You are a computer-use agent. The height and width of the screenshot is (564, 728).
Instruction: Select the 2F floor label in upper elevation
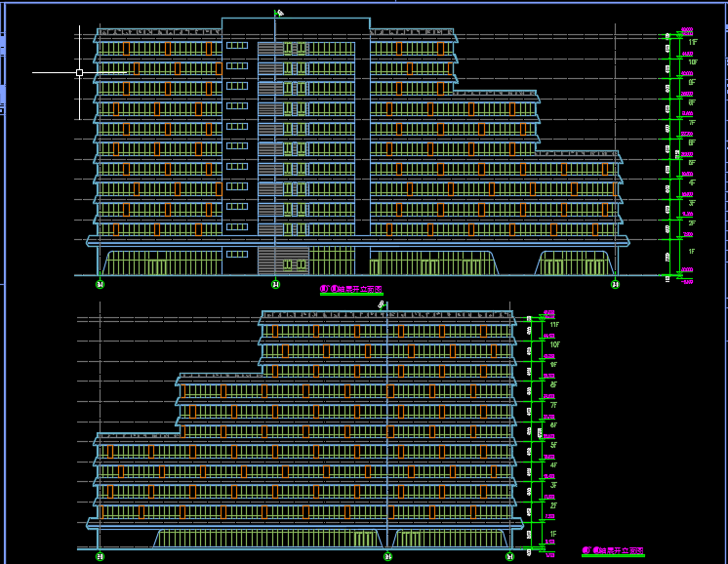click(692, 223)
